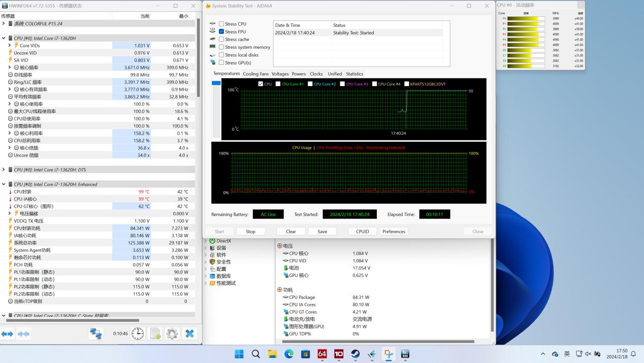Viewport: 644px width, 363px height.
Task: Click the HWiNFO log file icon
Action: pyautogui.click(x=155, y=334)
